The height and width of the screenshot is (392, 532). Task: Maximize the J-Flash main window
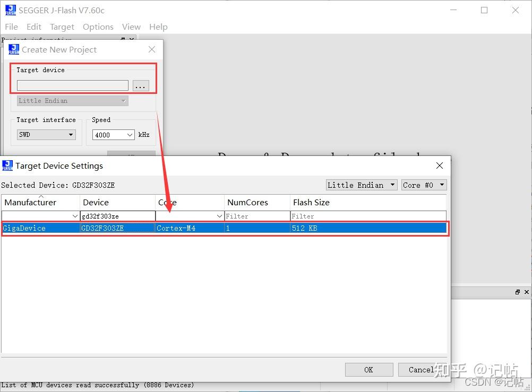click(484, 10)
